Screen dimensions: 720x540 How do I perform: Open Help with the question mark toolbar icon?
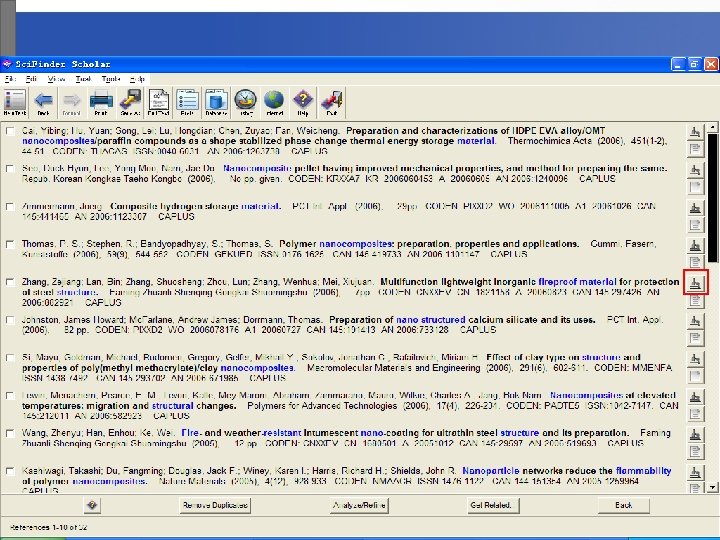(x=303, y=102)
